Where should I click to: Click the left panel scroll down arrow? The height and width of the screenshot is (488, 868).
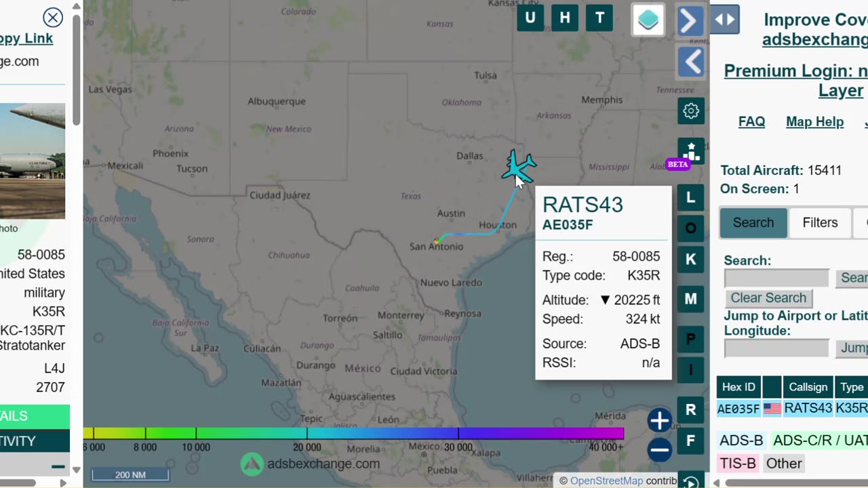pos(77,469)
